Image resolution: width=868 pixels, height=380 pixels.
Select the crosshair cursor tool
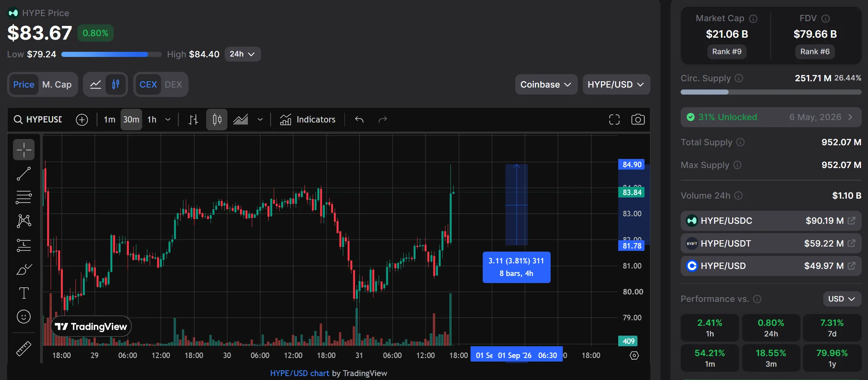coord(24,150)
